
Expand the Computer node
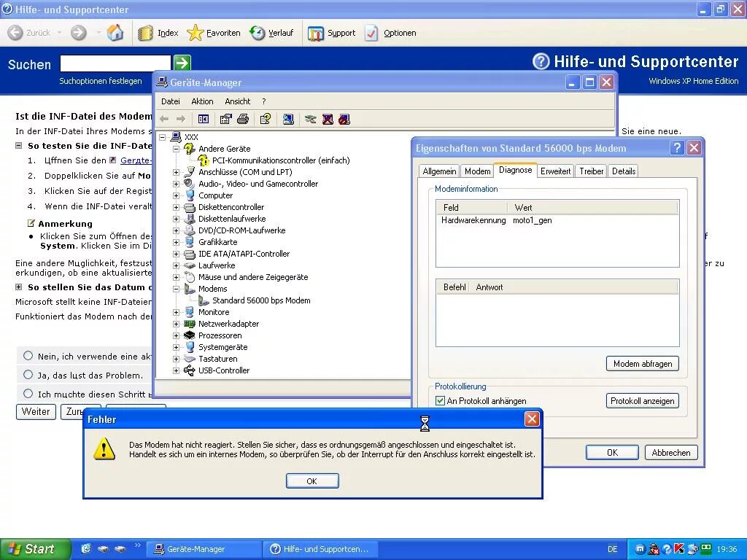(x=177, y=195)
